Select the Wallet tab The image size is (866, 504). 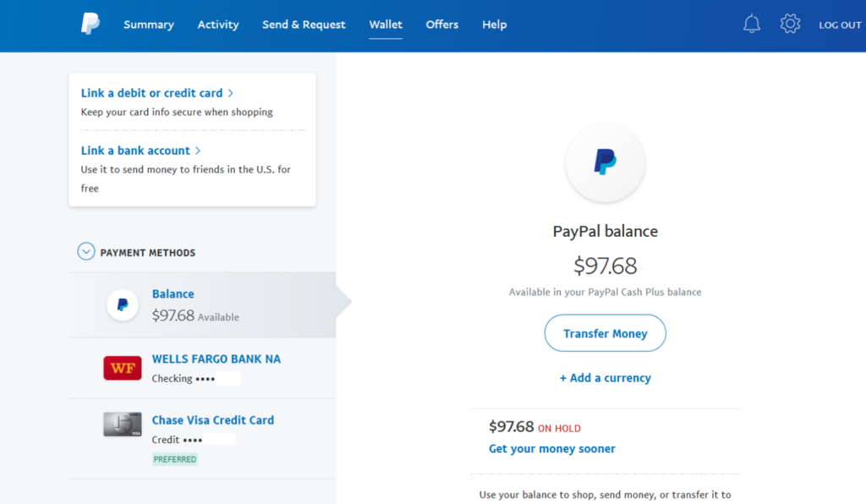pos(386,25)
